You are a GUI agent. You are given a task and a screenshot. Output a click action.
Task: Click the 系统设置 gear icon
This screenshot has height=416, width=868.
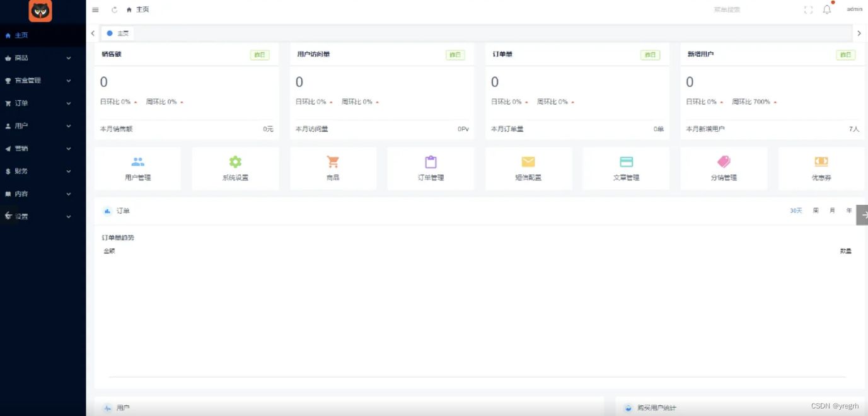(x=235, y=163)
